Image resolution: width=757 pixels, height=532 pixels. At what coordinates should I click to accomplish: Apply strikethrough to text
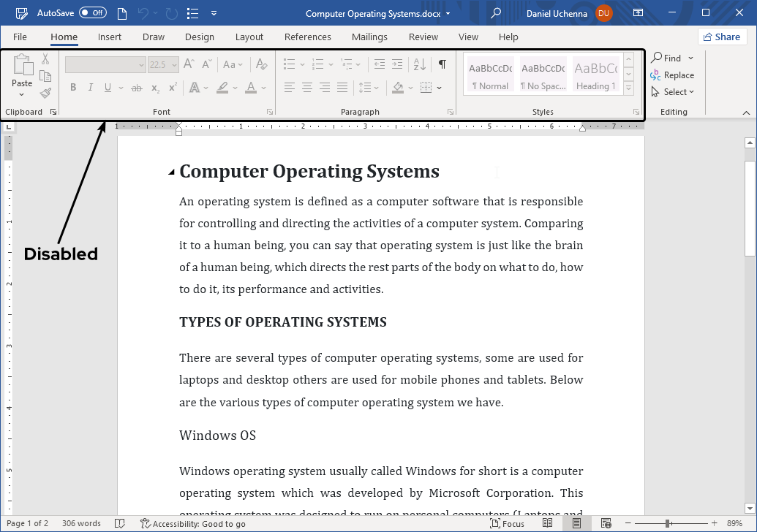(x=136, y=87)
